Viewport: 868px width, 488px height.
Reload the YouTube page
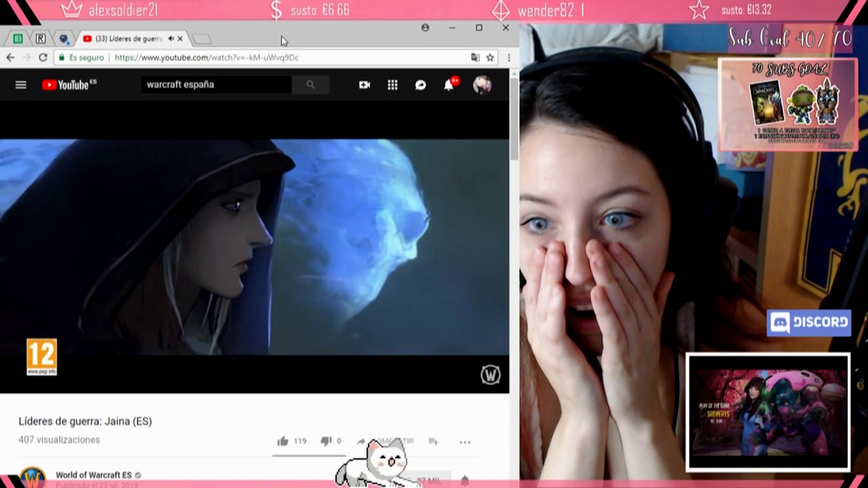pyautogui.click(x=43, y=58)
